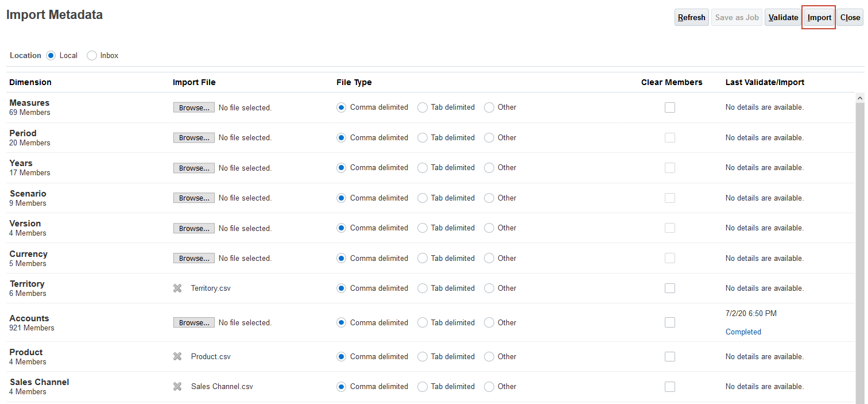Select the Inbox location radio button
The image size is (868, 404).
(92, 56)
